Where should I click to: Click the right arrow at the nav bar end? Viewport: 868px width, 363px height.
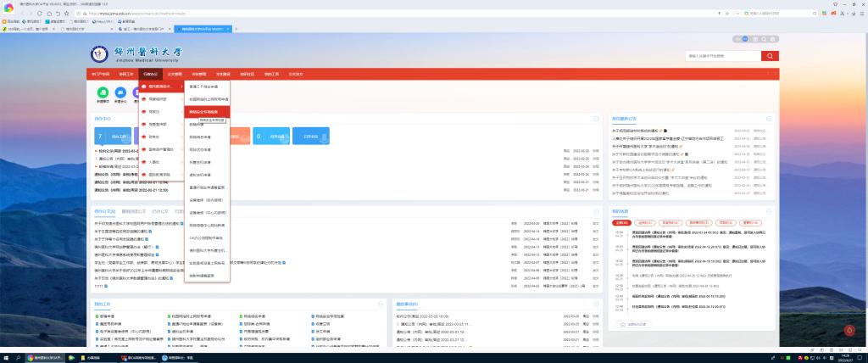coord(776,74)
